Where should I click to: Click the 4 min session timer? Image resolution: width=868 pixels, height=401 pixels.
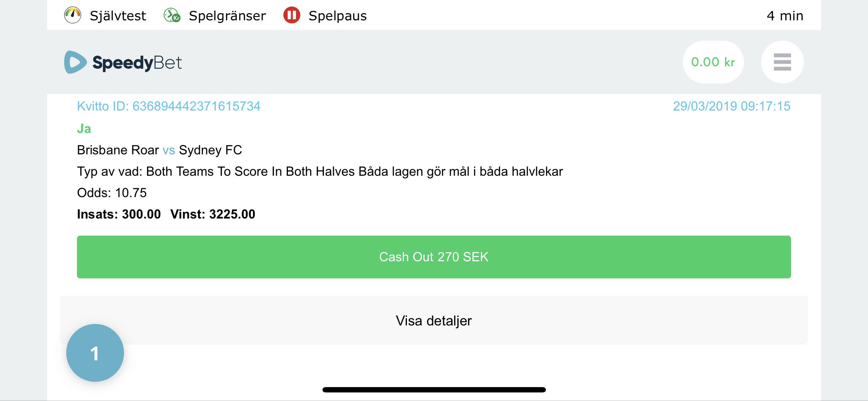pos(785,16)
